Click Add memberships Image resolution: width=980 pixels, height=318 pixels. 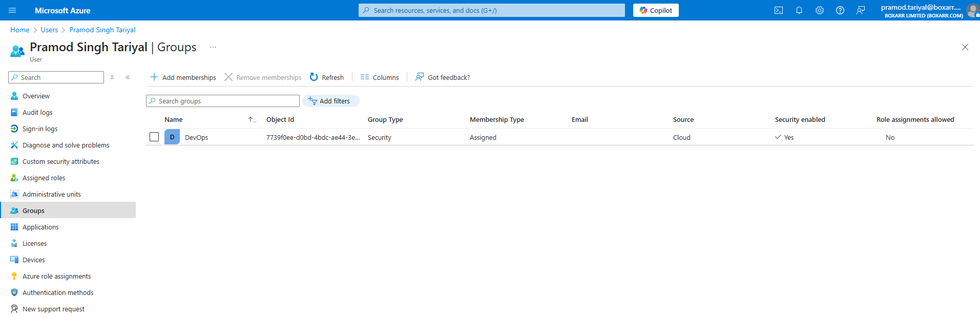pos(183,77)
